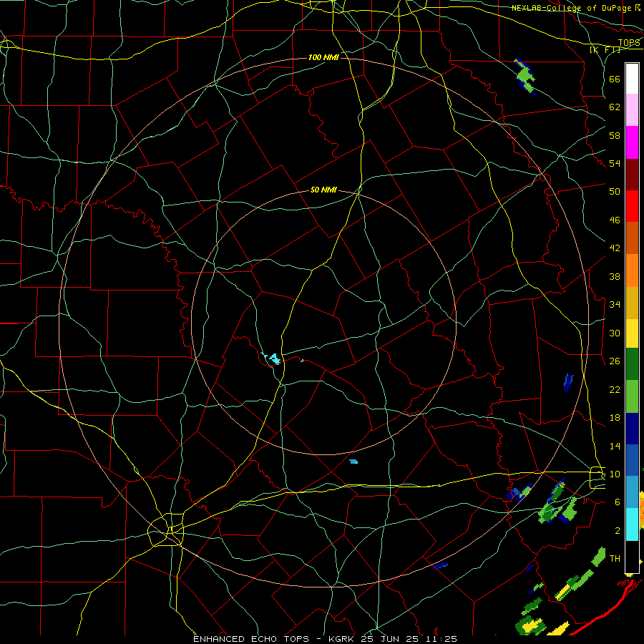
Task: Click the "TH" threshold label in legend
Action: [615, 559]
